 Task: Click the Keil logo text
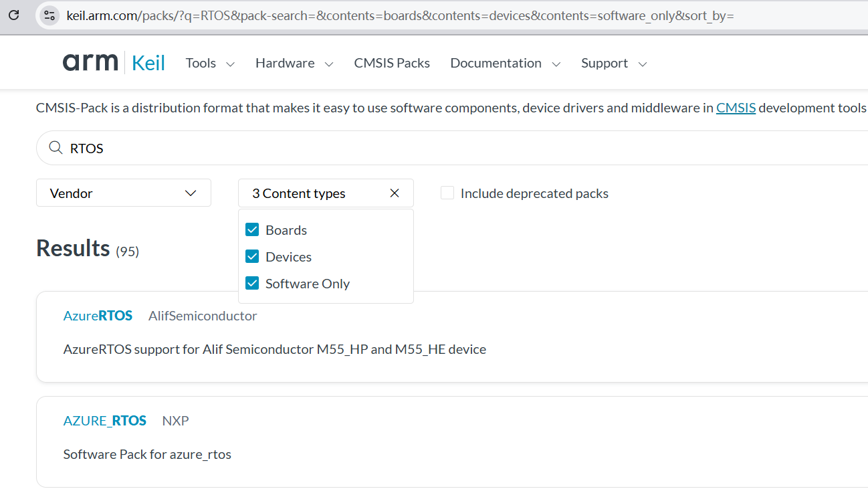(148, 63)
